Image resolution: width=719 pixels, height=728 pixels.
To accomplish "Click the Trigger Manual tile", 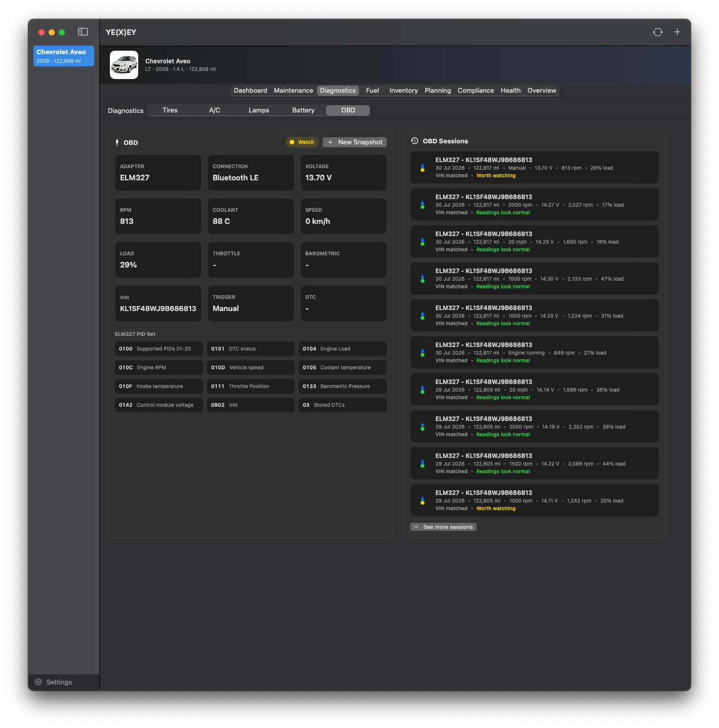I will pyautogui.click(x=251, y=303).
